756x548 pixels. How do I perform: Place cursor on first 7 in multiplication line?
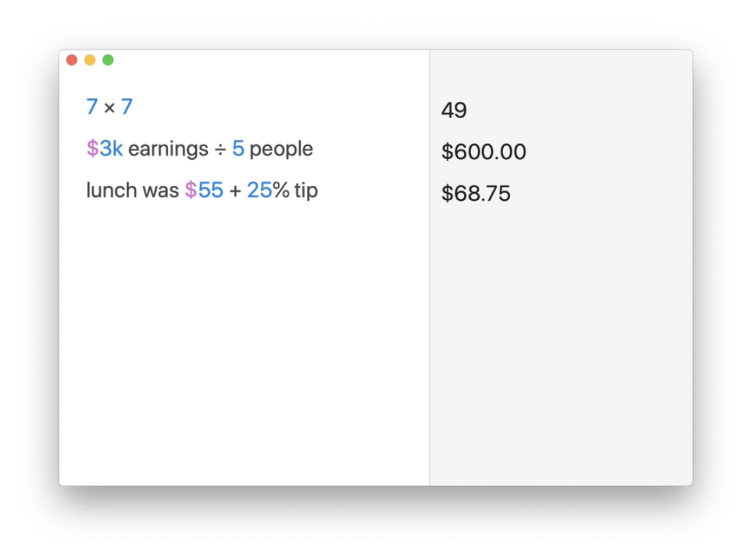coord(92,107)
